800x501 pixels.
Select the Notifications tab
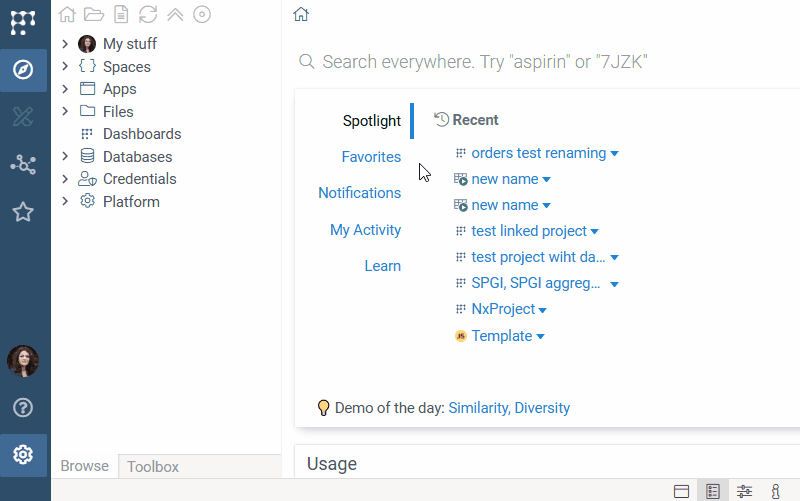[x=359, y=193]
